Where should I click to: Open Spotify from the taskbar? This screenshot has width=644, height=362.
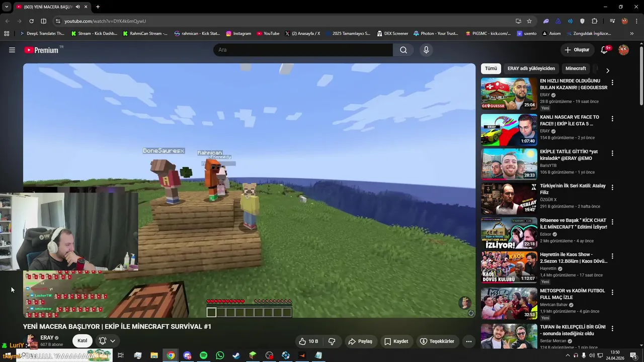(203, 355)
